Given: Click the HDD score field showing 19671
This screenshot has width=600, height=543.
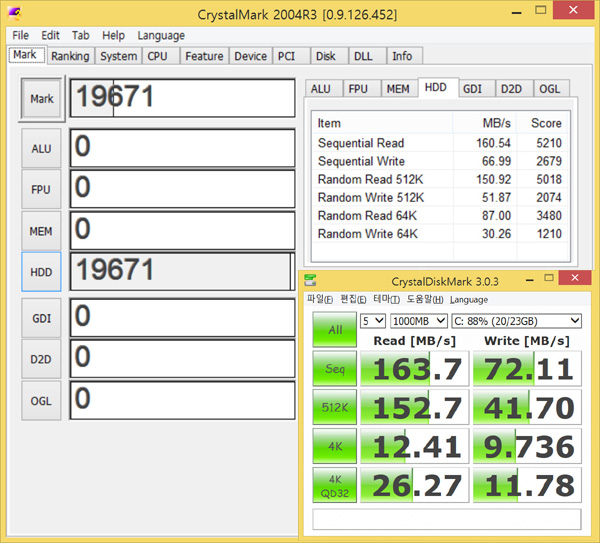Looking at the screenshot, I should [183, 271].
